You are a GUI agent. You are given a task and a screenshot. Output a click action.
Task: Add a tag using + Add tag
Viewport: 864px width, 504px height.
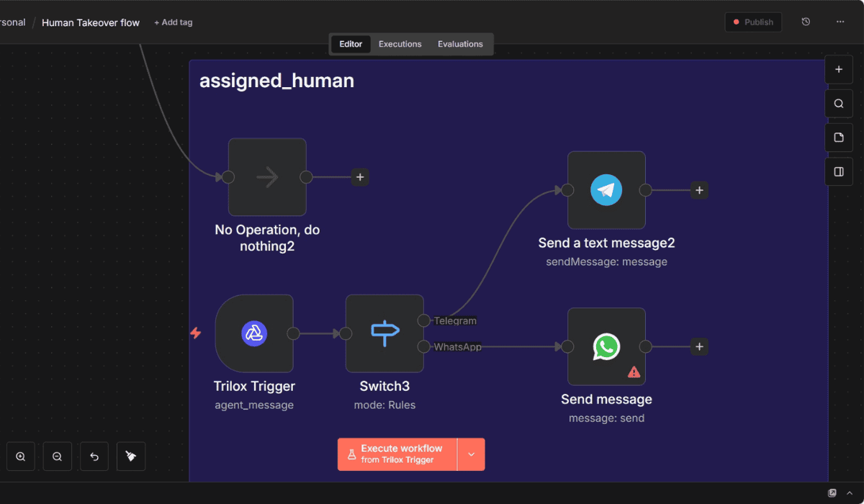[x=173, y=22]
